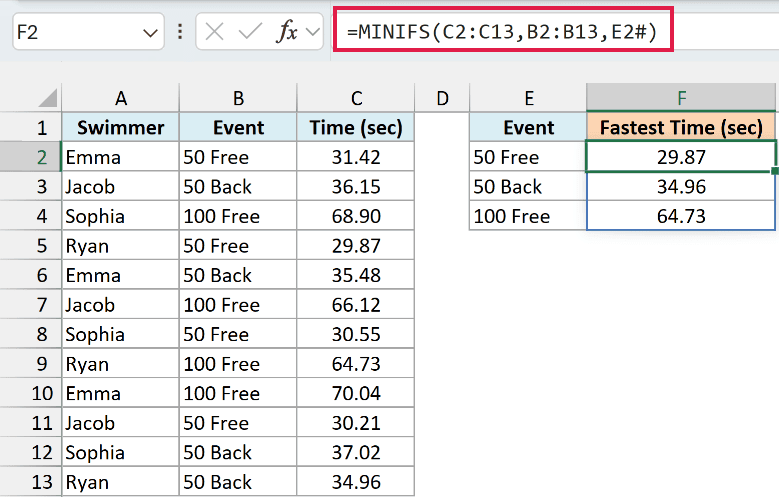Select row 5 header
Screen dimensions: 779x497
[x=31, y=246]
